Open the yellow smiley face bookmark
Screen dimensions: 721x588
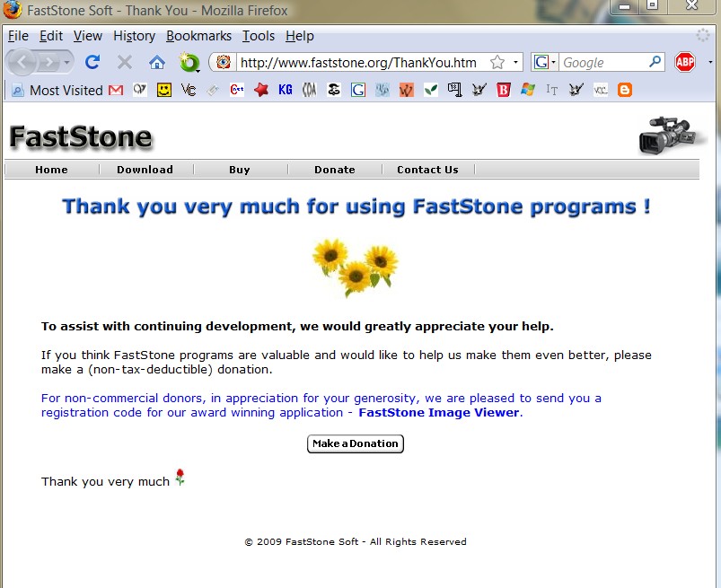[164, 90]
